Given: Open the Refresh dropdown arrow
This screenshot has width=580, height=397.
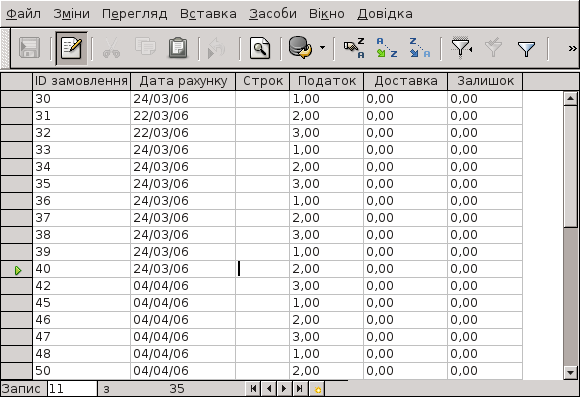Looking at the screenshot, I should pos(322,48).
